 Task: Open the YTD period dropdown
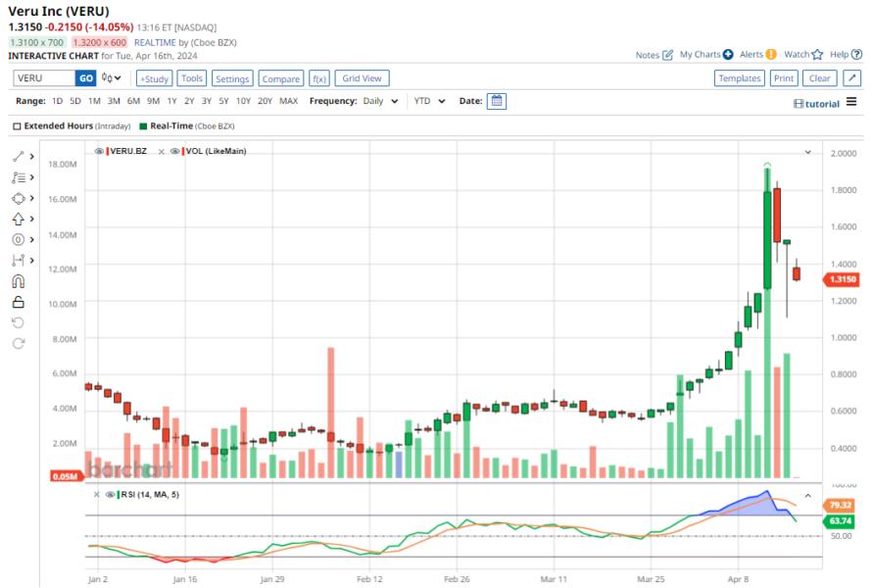click(x=429, y=101)
